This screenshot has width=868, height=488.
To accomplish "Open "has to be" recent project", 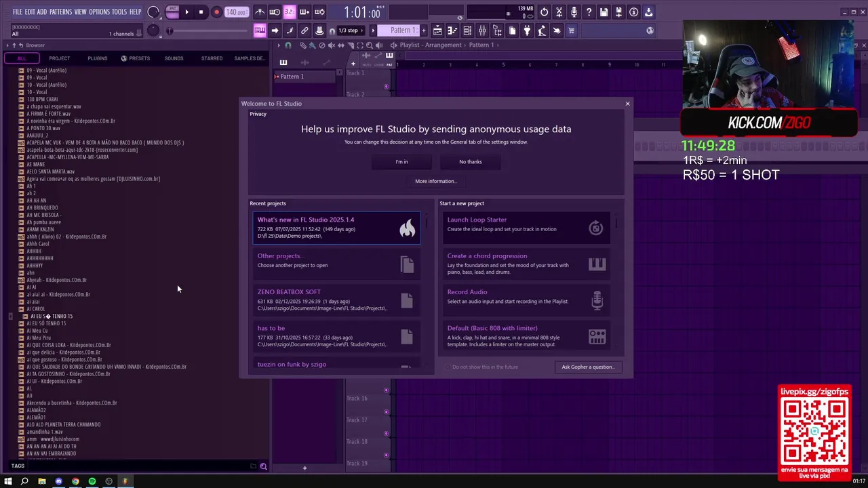I will [336, 336].
